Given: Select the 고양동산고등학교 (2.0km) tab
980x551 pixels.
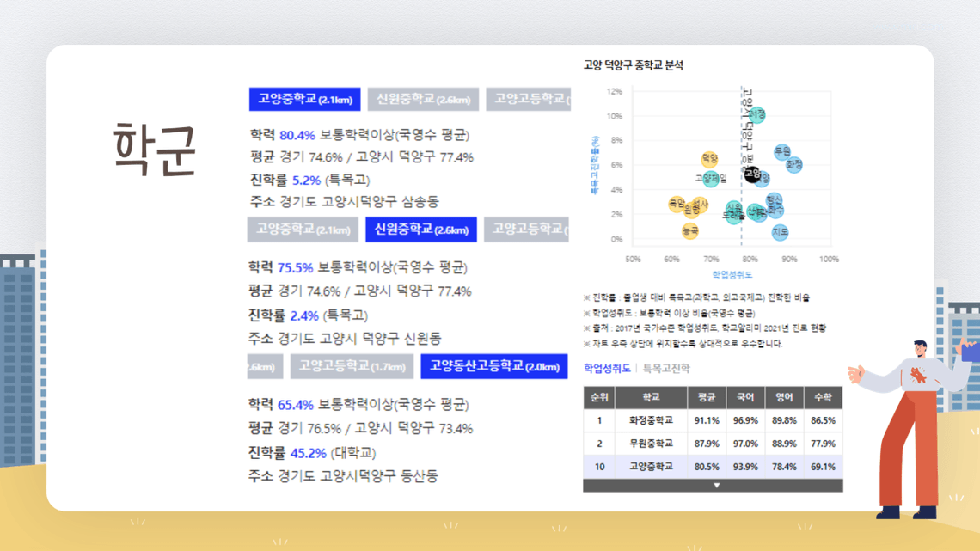Looking at the screenshot, I should pos(494,366).
